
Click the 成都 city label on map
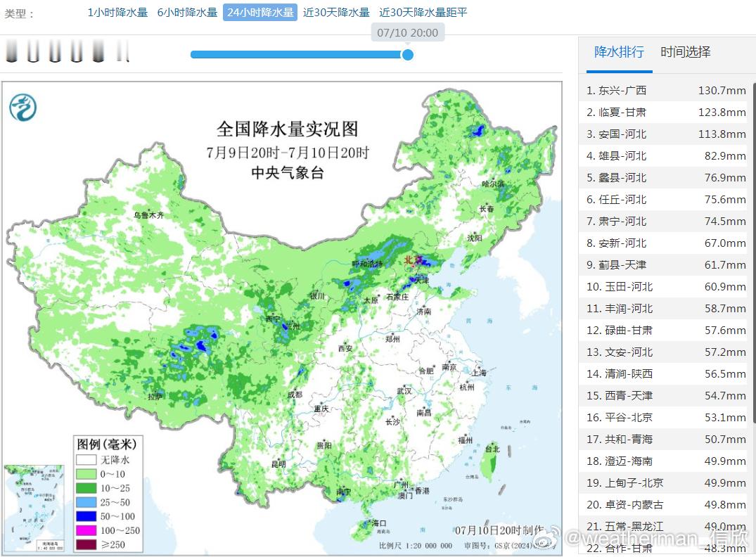(295, 395)
